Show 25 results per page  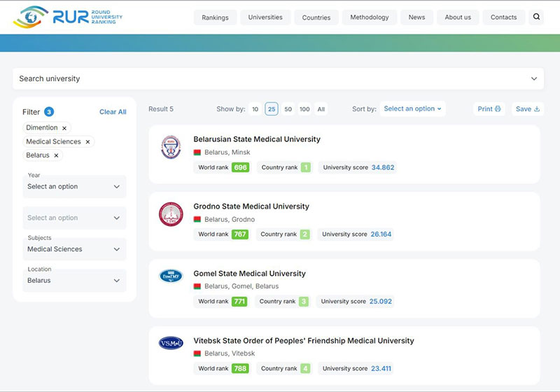click(x=272, y=109)
